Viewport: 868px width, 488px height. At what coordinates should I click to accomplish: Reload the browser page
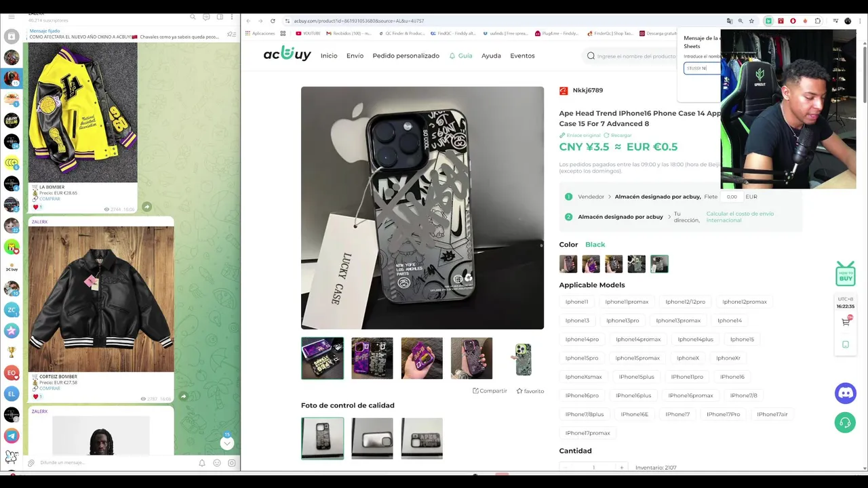point(273,21)
